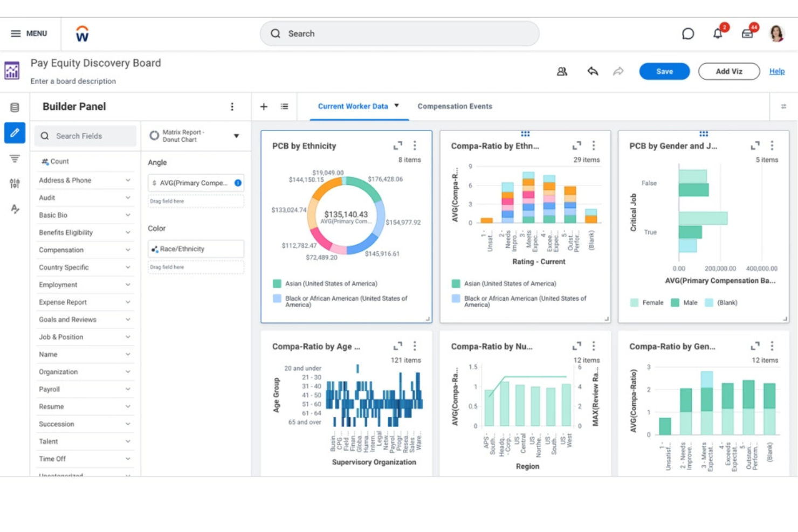The width and height of the screenshot is (798, 532).
Task: Open the kebab menu on Compa-Ratio by Ethnicity
Action: 594,145
